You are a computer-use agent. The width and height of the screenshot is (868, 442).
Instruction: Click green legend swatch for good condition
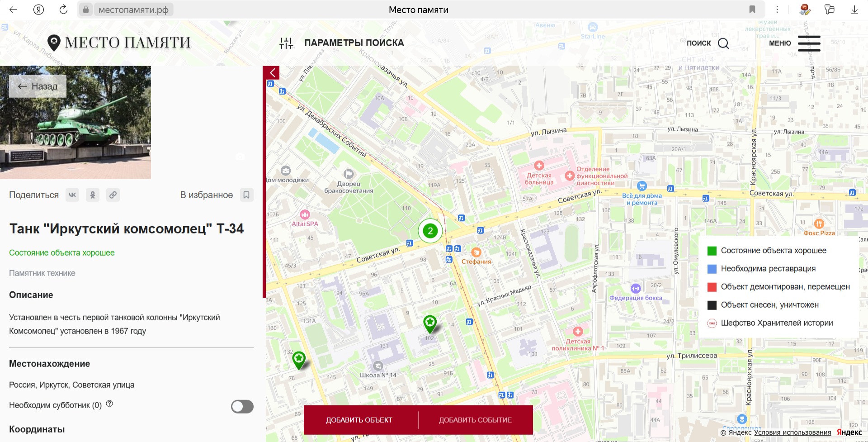[712, 251]
